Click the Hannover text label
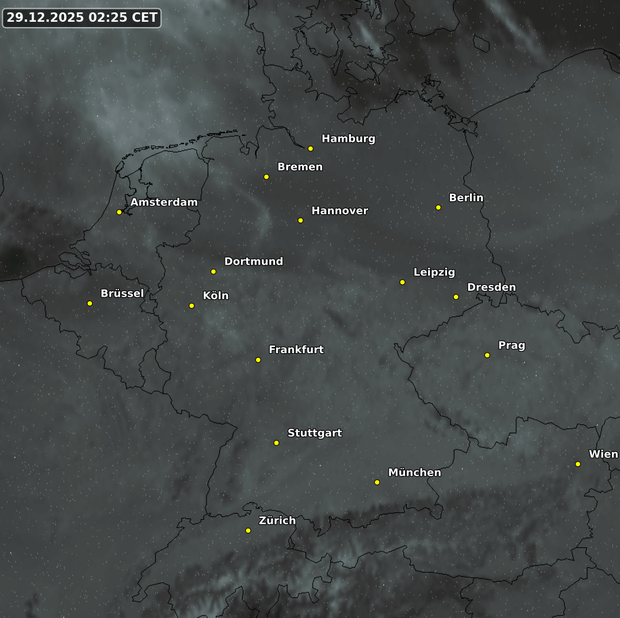The image size is (620, 618). [339, 211]
